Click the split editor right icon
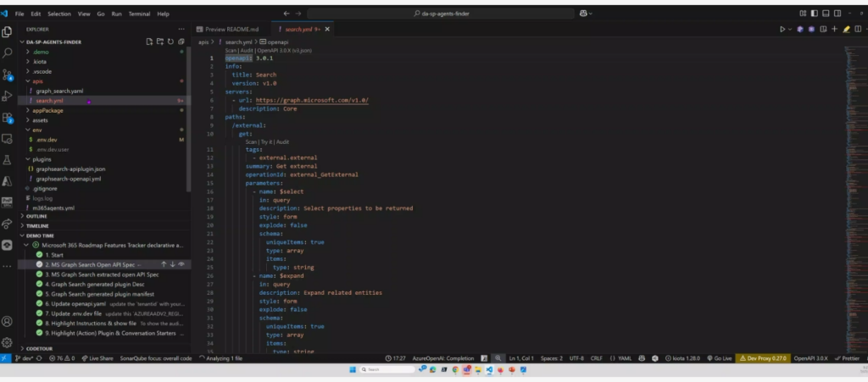This screenshot has width=868, height=382. pyautogui.click(x=858, y=30)
